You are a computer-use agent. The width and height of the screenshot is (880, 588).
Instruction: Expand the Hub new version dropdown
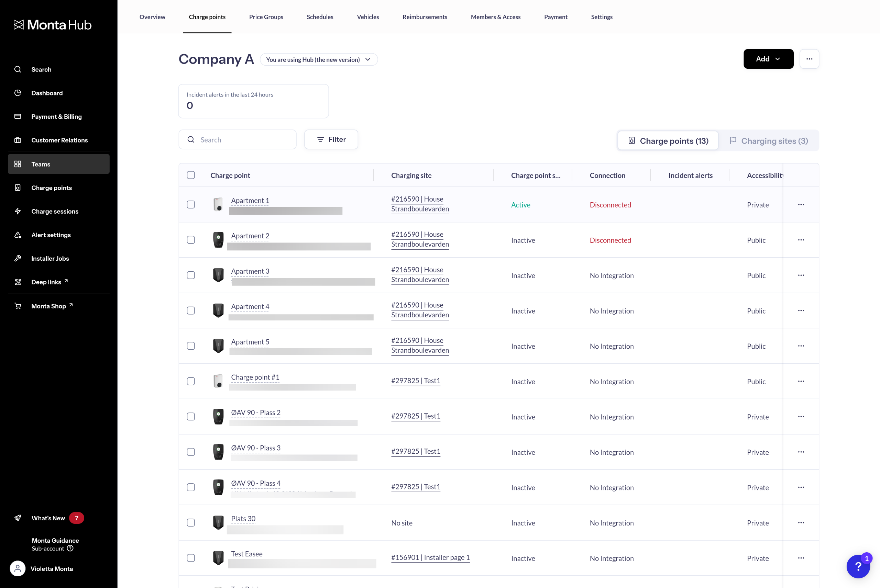click(x=319, y=60)
